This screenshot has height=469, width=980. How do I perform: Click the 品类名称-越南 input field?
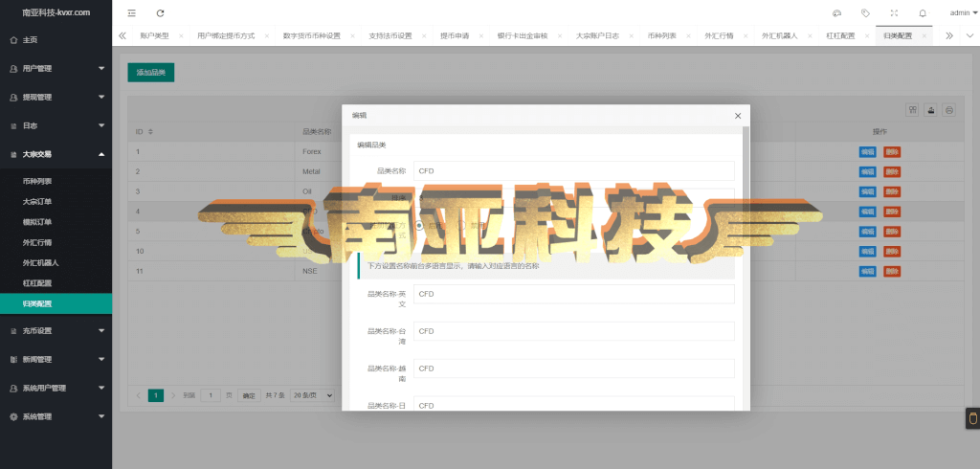[x=574, y=368]
